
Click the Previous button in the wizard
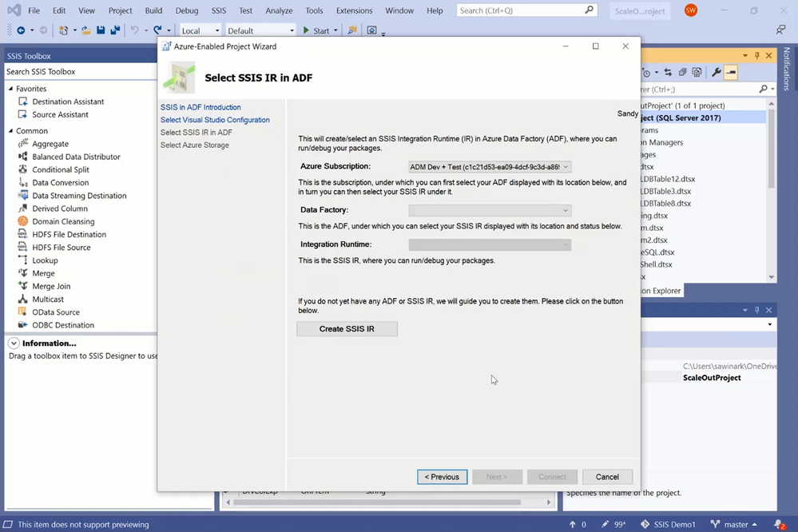[443, 477]
